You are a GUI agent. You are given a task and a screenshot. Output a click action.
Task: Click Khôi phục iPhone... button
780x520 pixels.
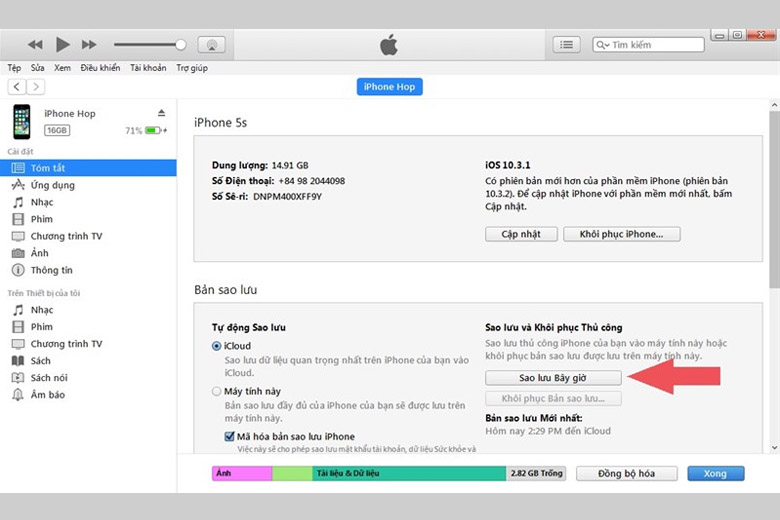[622, 234]
